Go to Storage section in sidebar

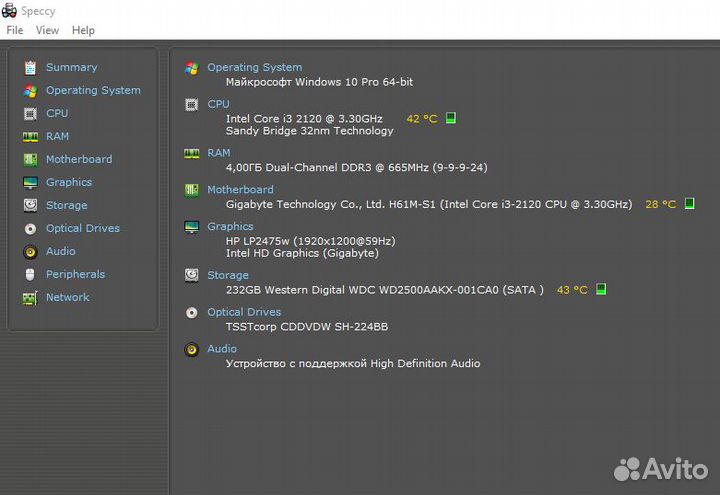pos(67,205)
